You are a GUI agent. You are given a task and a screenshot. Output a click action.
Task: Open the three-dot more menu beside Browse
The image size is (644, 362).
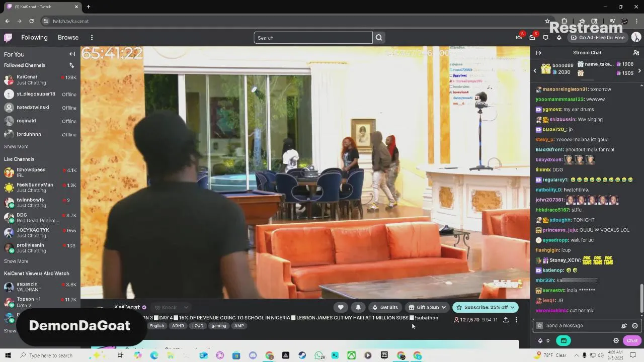[x=92, y=38]
